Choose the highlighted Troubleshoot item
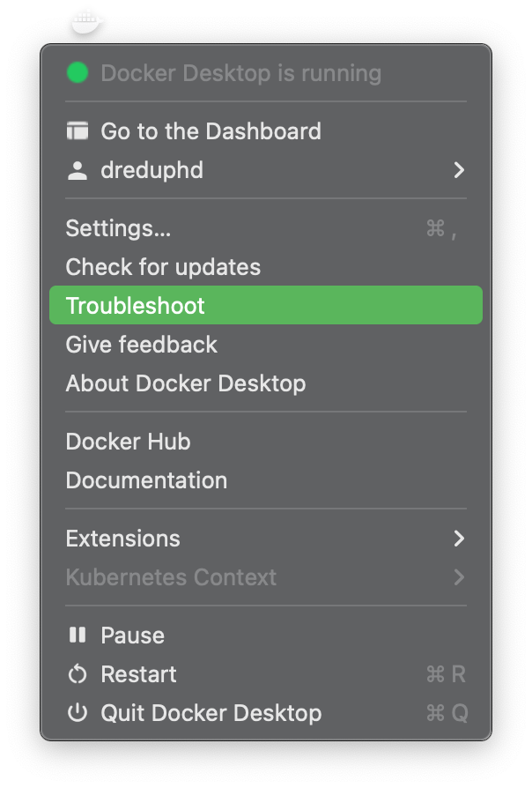Image resolution: width=532 pixels, height=788 pixels. point(135,306)
